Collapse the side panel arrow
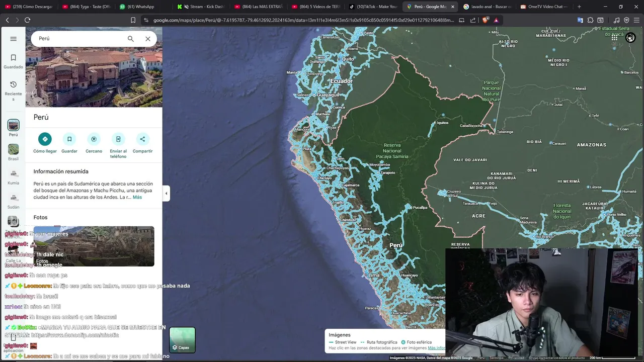 [x=166, y=194]
